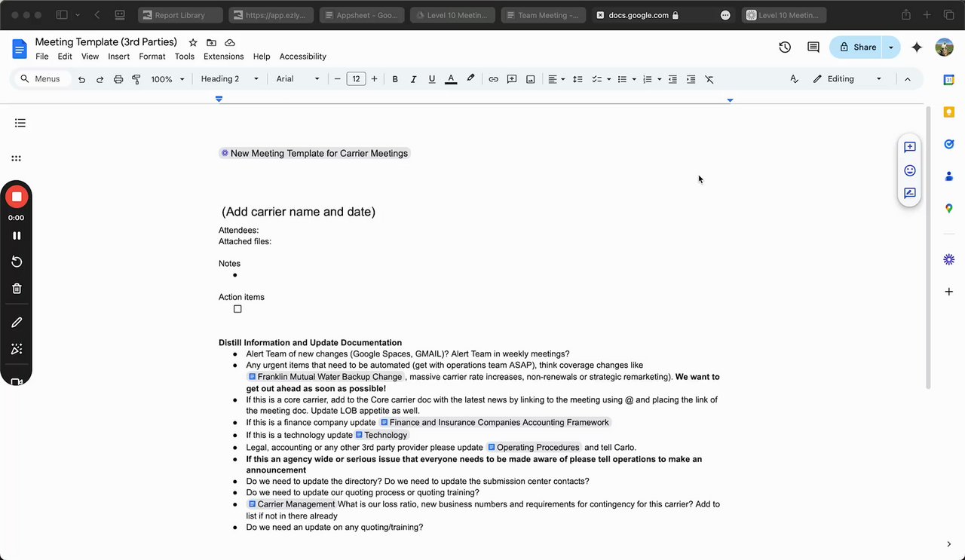Open the text color picker

[x=451, y=79]
